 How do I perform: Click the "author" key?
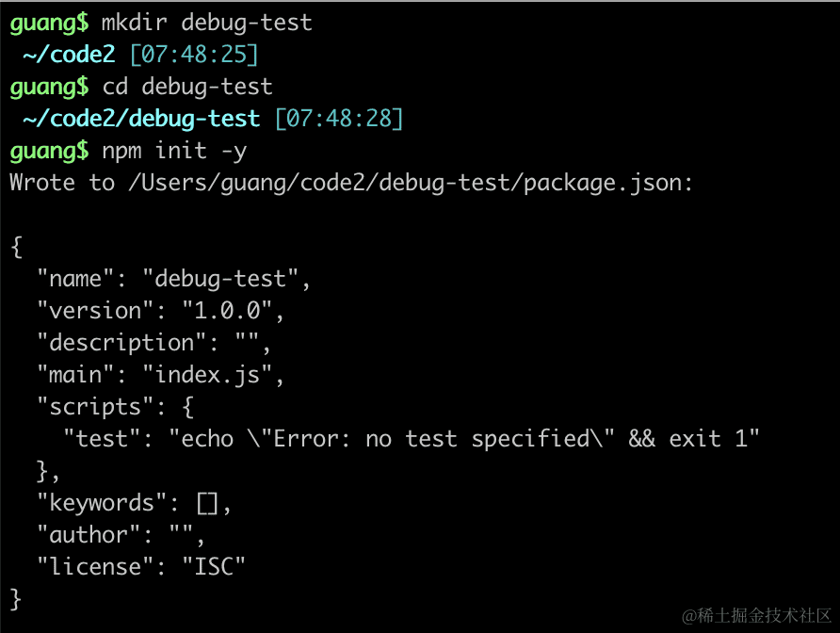click(89, 535)
